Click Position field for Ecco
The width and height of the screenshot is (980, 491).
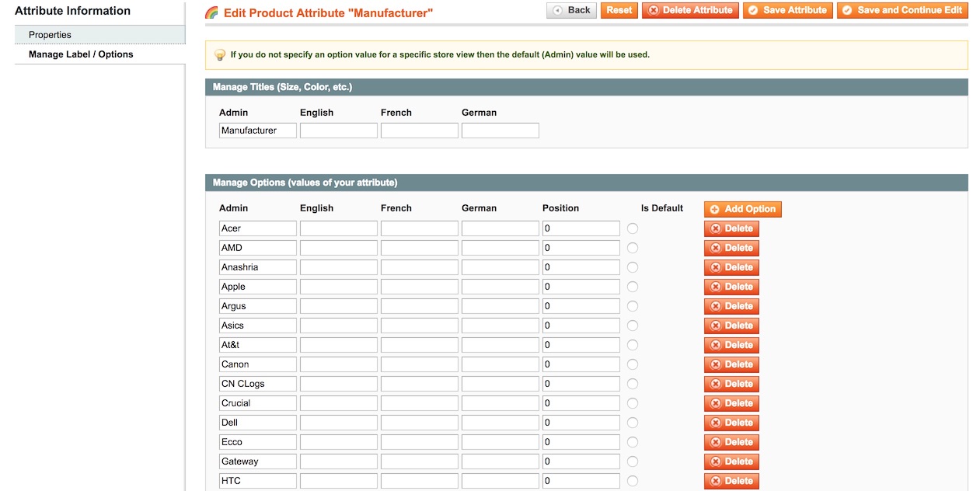pyautogui.click(x=581, y=442)
